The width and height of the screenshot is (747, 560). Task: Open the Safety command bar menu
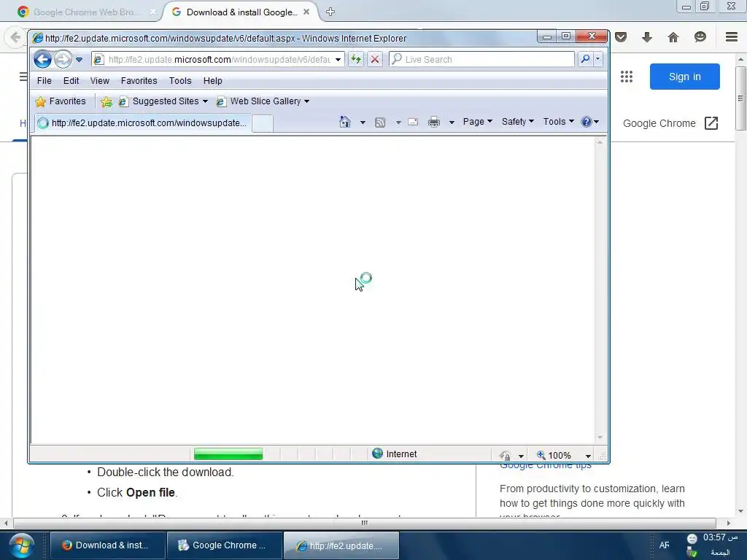pos(517,122)
